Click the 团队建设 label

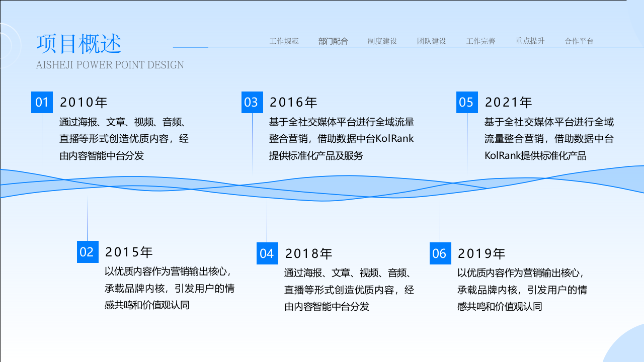click(431, 41)
